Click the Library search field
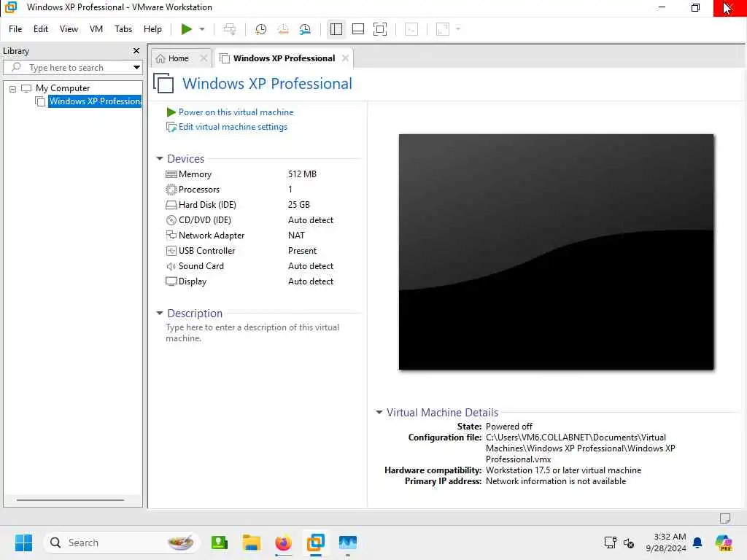 coord(71,67)
